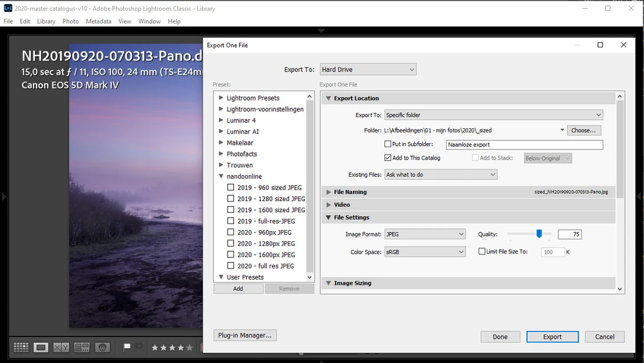
Task: Switch to Loupe view icon
Action: (x=41, y=348)
